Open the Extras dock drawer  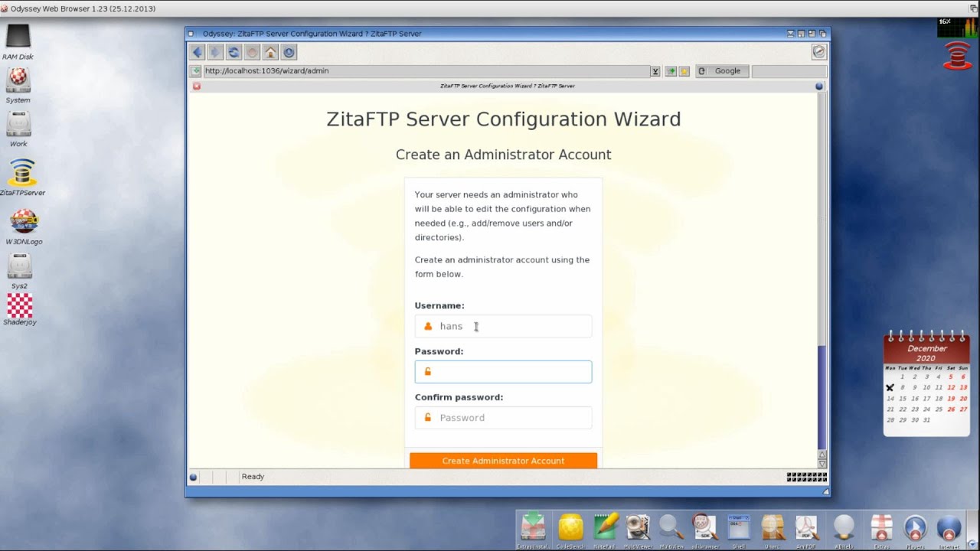pos(882,530)
